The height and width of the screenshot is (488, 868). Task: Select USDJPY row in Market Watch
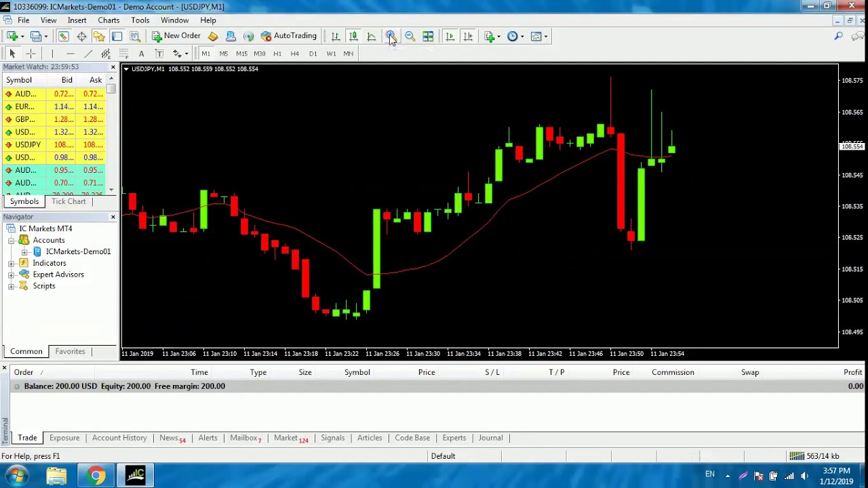(x=54, y=144)
